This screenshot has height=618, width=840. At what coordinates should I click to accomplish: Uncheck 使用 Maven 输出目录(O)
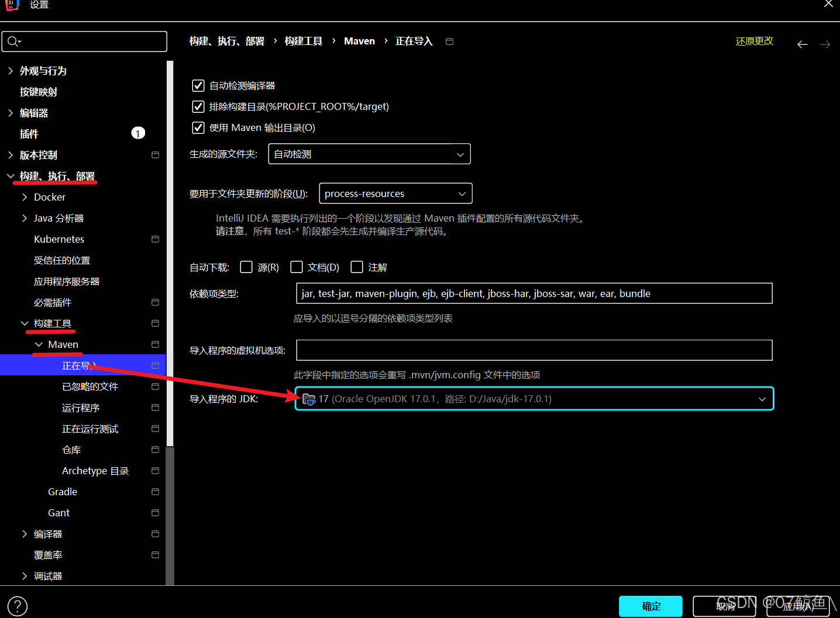coord(198,127)
